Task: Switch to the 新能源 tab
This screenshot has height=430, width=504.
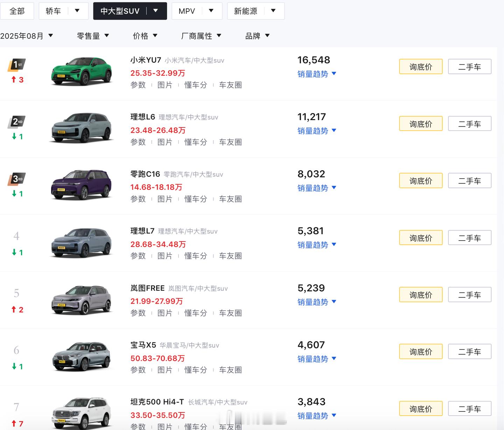Action: tap(246, 11)
